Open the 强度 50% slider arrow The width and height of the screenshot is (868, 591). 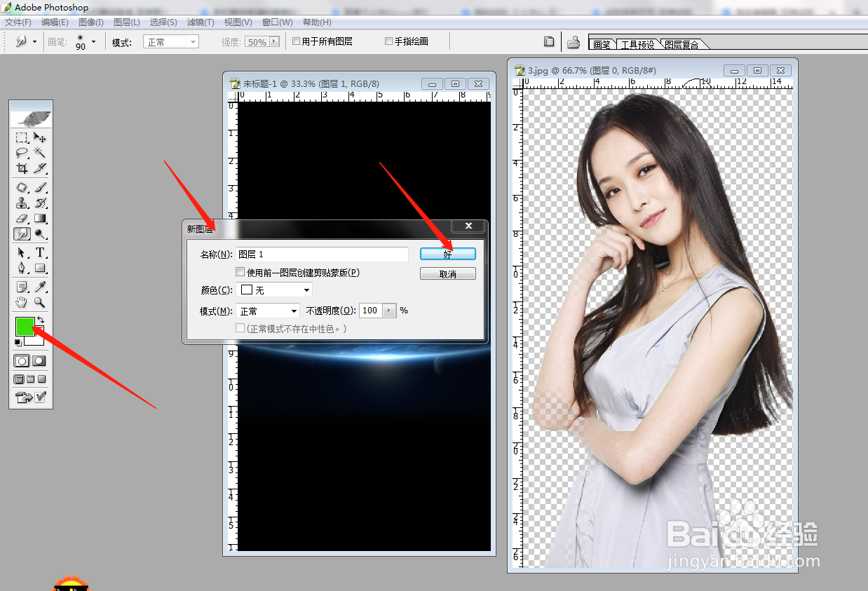tap(274, 42)
